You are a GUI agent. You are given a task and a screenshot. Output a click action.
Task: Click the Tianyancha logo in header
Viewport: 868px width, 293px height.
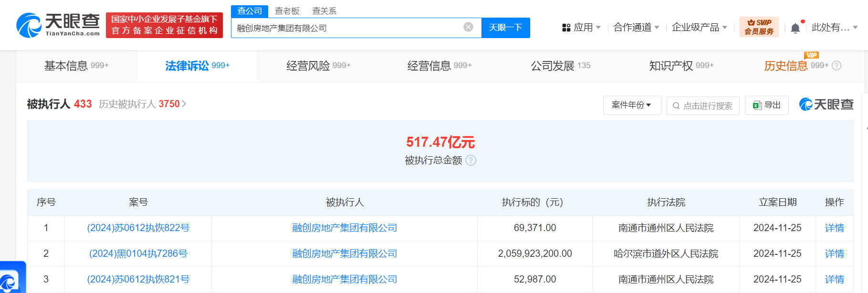tap(58, 25)
